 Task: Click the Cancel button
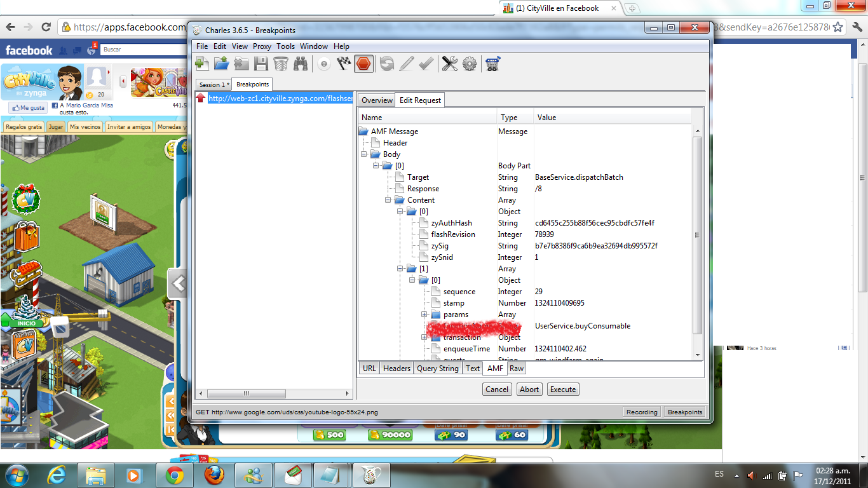pyautogui.click(x=497, y=390)
